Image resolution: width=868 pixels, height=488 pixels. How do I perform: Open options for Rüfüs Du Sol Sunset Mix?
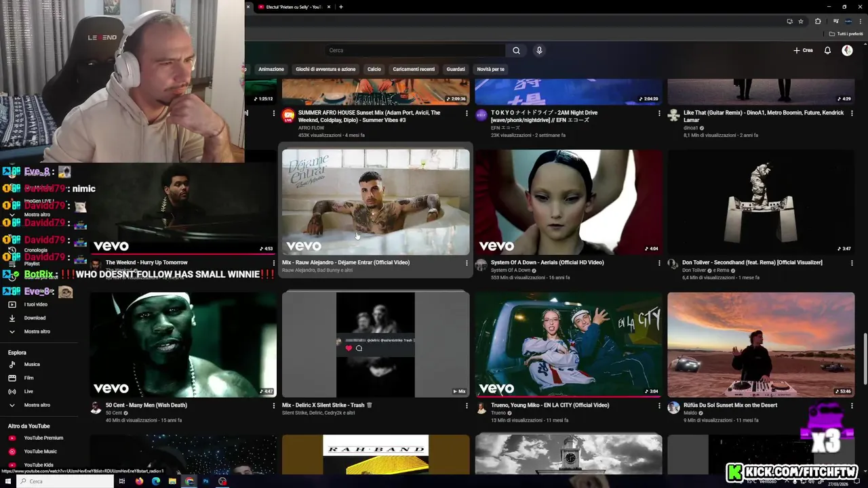(852, 405)
